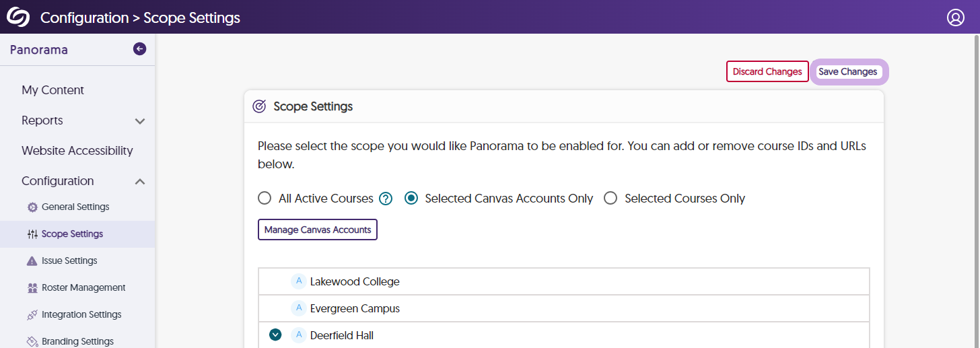Collapse the Deerfield Hall account row
The width and height of the screenshot is (980, 348).
pos(275,335)
